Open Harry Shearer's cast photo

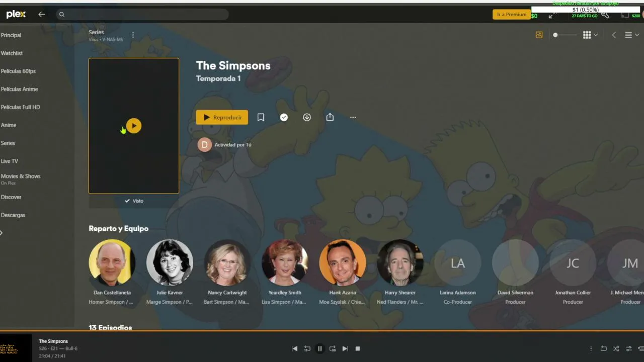coord(400,262)
